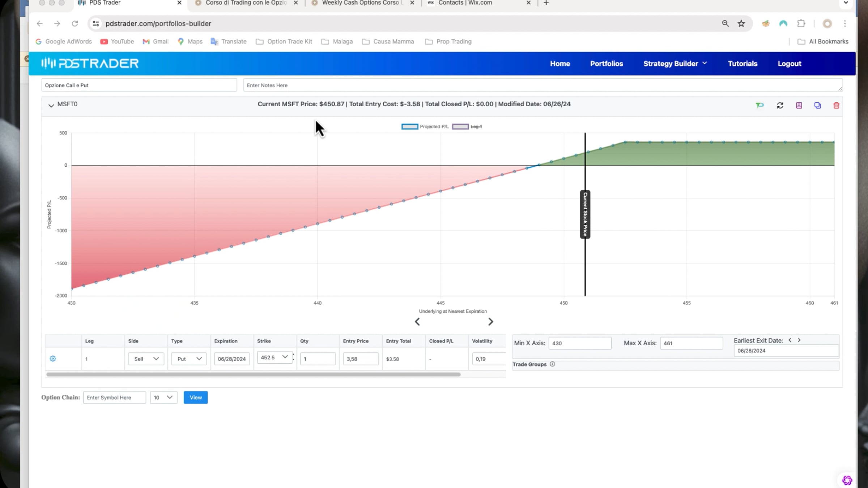Screen dimensions: 868x488
Task: Open Chrome three-dot menu
Action: 845,23
